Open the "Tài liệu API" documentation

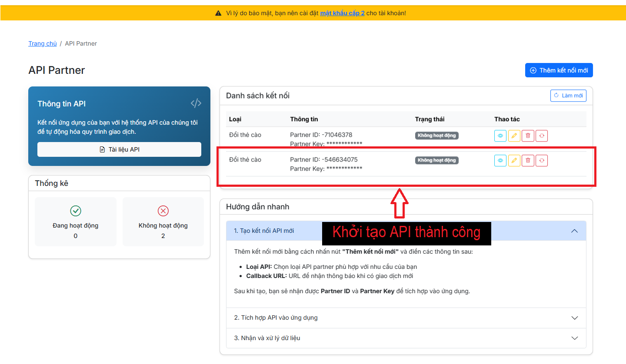119,149
